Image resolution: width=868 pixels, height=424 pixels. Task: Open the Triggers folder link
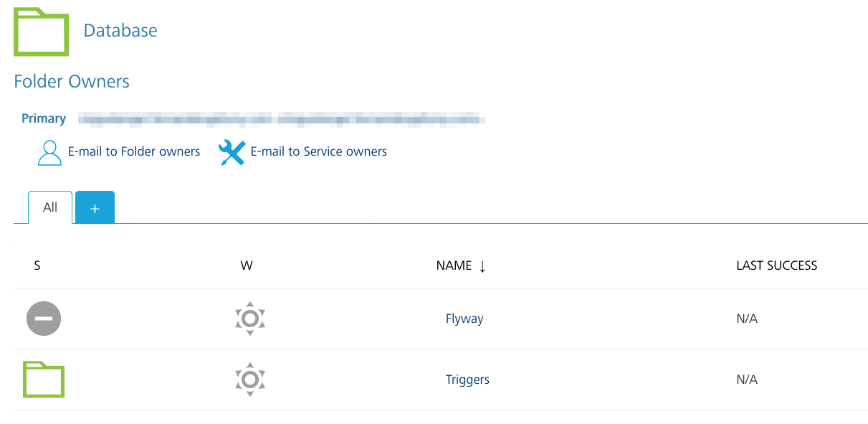click(x=467, y=380)
